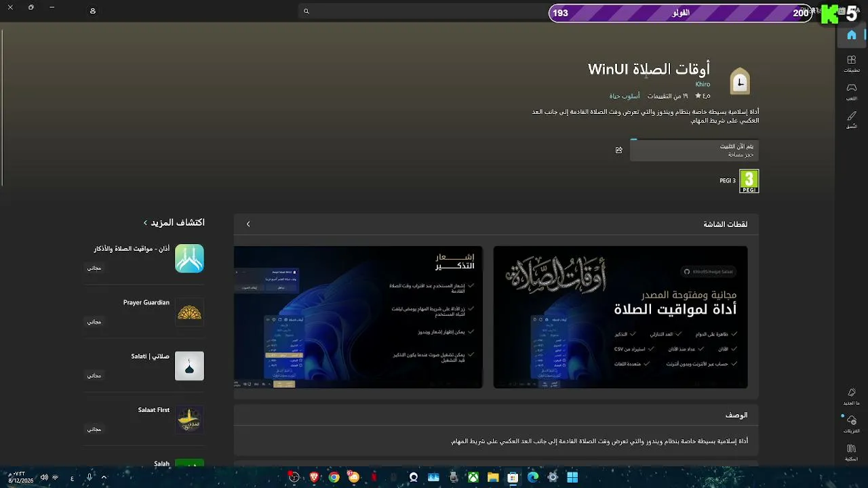
Task: Open the Xbox app from taskbar
Action: [473, 477]
